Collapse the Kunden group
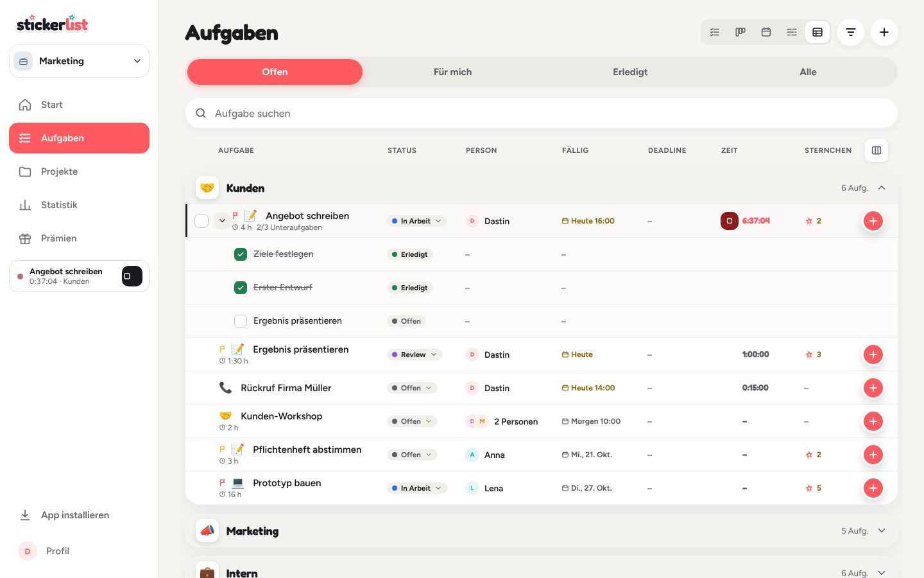The width and height of the screenshot is (924, 578). [x=882, y=188]
